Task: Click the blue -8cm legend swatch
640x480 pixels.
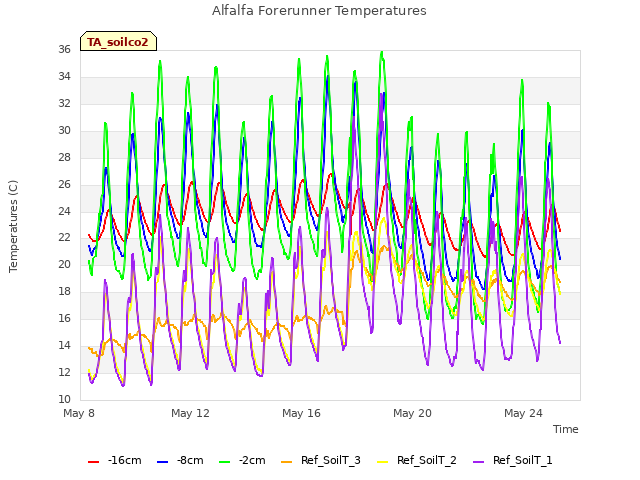Action: click(162, 462)
